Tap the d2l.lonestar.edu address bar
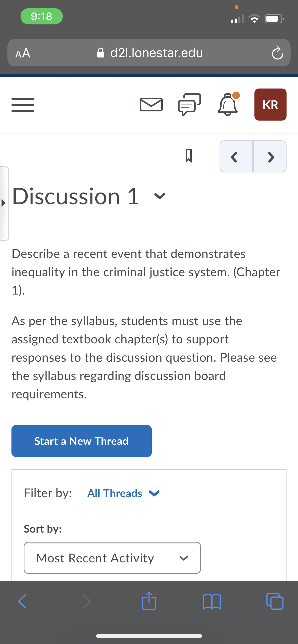298x644 pixels. point(150,53)
